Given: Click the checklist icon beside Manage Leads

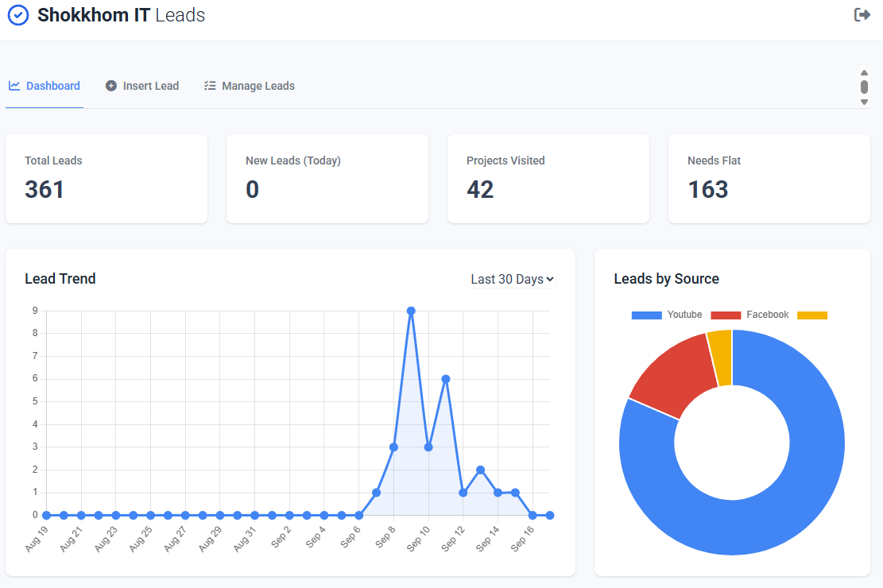Looking at the screenshot, I should (209, 85).
